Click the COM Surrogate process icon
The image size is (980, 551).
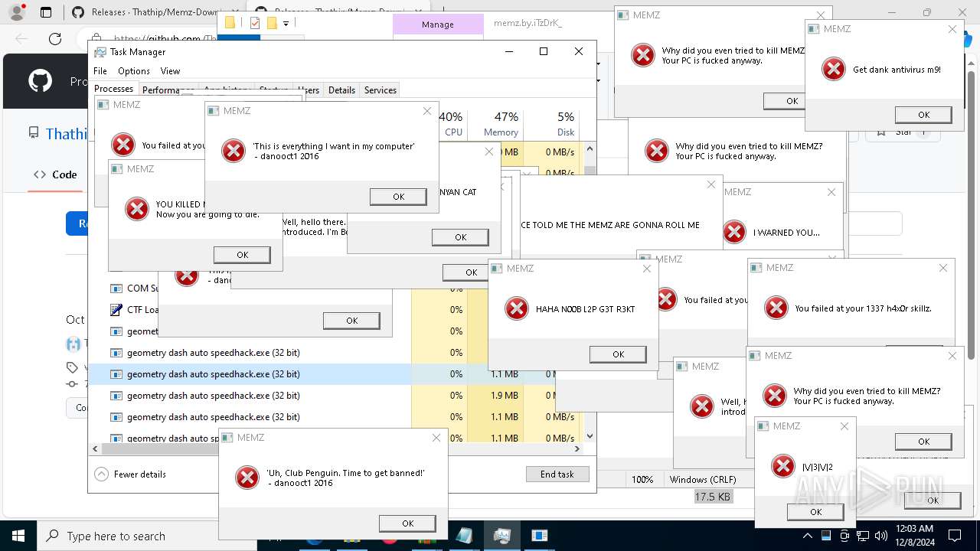[x=116, y=289]
